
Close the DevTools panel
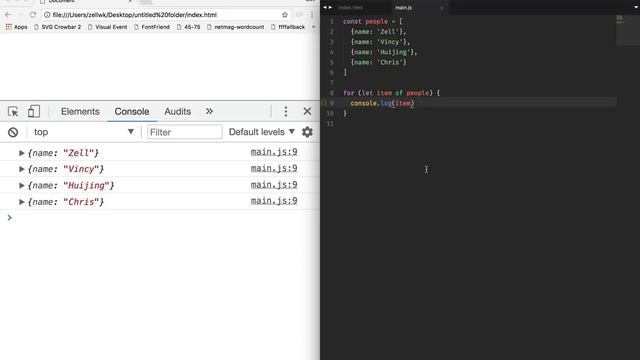click(x=307, y=111)
